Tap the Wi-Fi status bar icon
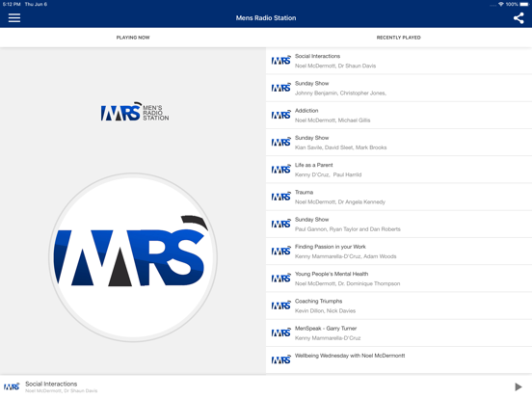This screenshot has height=399, width=532. pyautogui.click(x=501, y=4)
